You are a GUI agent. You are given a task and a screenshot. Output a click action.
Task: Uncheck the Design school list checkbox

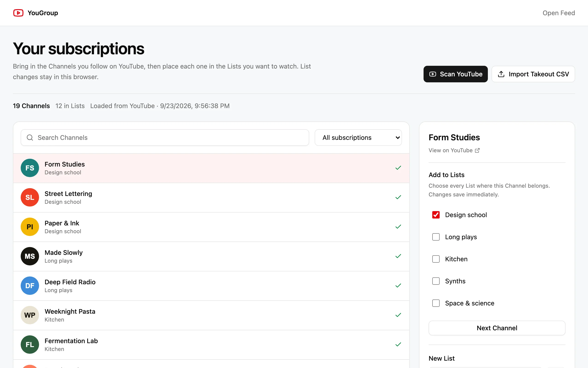[436, 215]
